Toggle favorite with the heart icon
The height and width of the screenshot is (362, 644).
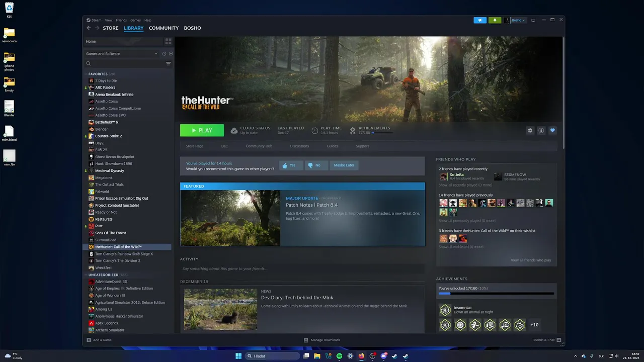coord(552,130)
